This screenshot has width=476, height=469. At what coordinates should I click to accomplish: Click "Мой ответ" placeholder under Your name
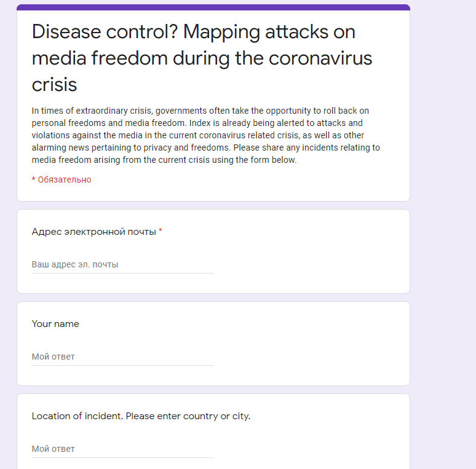pyautogui.click(x=54, y=357)
